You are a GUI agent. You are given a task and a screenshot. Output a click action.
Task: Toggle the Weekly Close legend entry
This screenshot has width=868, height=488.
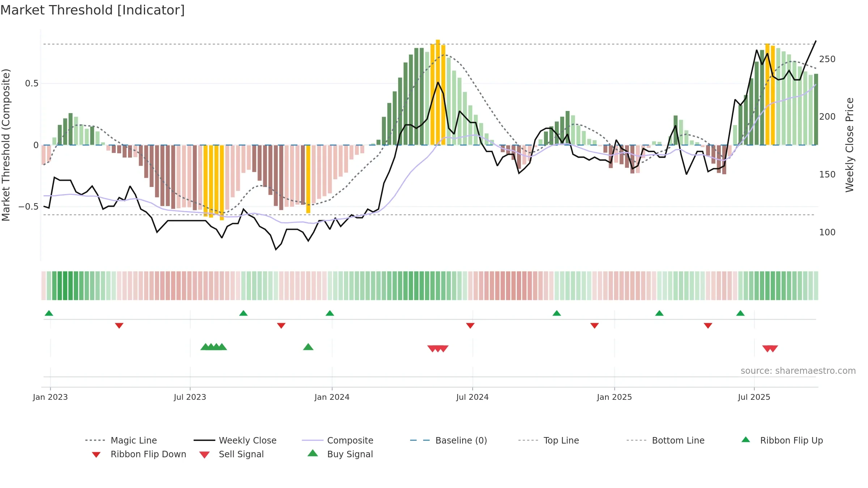tap(235, 440)
